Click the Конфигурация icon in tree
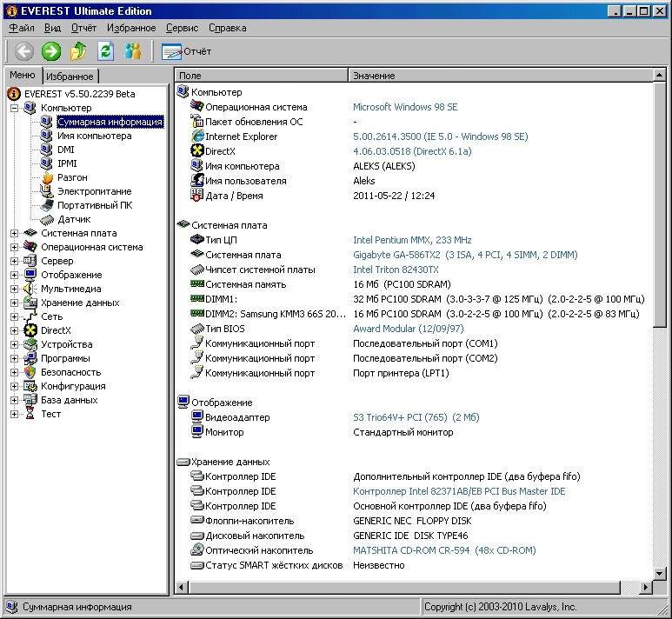Viewport: 672px width, 619px height. click(30, 386)
